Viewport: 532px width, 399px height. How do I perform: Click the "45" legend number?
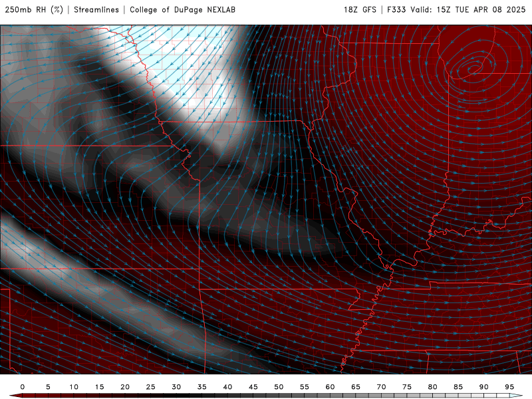pos(253,387)
